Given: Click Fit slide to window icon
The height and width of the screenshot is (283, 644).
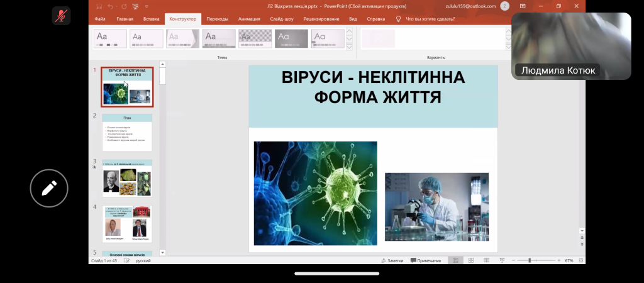Looking at the screenshot, I should [580, 260].
